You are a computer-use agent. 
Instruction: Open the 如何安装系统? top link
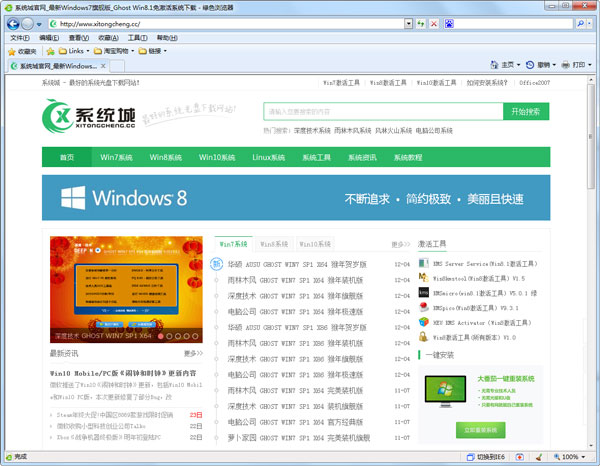[x=487, y=83]
